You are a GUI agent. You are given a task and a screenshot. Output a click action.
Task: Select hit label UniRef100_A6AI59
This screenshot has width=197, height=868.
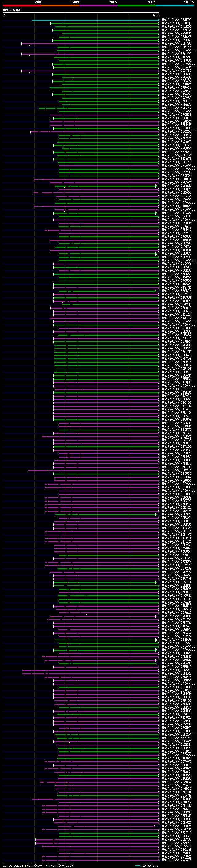click(177, 351)
